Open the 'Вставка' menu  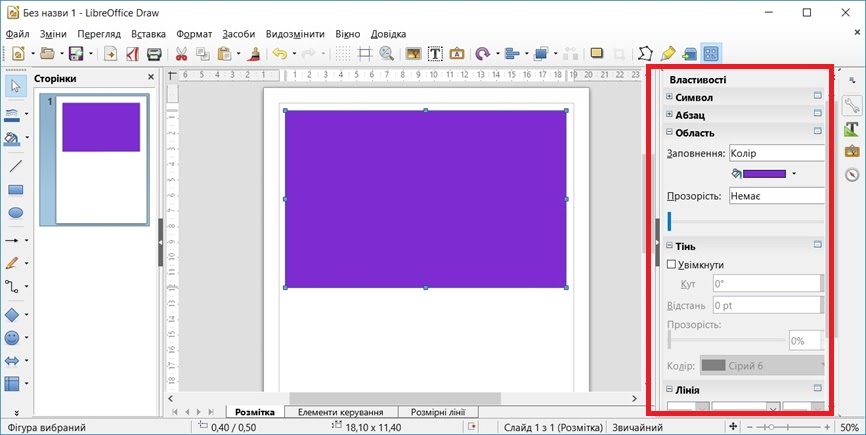(x=149, y=33)
